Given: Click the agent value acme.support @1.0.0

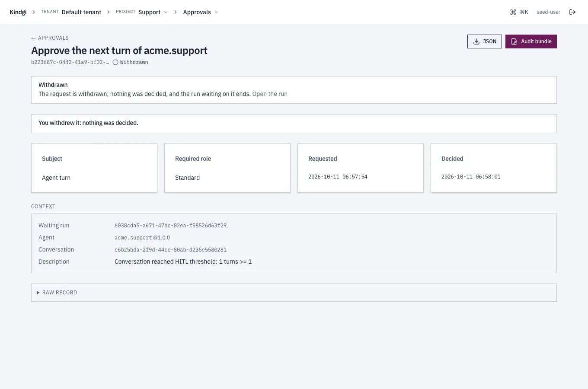Looking at the screenshot, I should click(142, 238).
